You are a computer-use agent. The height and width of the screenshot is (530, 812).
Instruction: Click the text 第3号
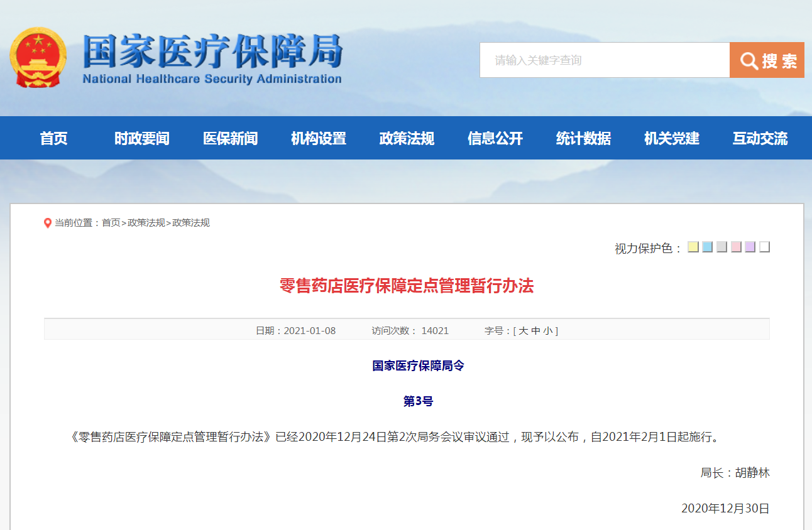point(418,401)
